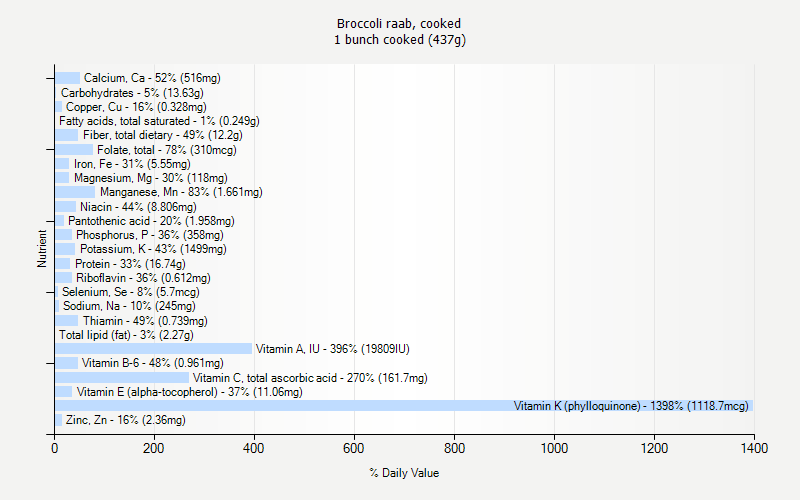The height and width of the screenshot is (500, 800).
Task: Select the Zinc, Zn label
Action: pos(126,420)
